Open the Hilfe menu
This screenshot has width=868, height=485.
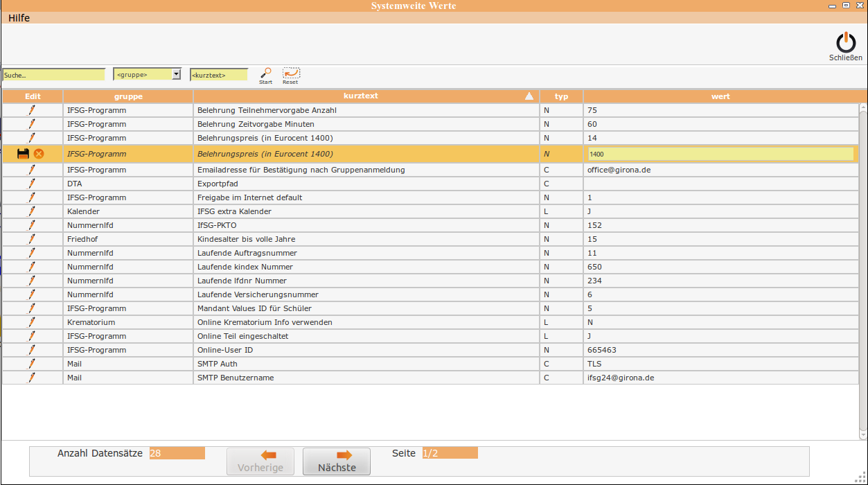pos(19,18)
